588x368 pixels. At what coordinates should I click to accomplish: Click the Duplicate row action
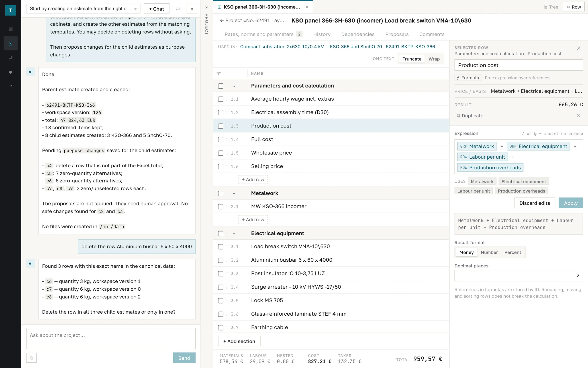tap(470, 116)
